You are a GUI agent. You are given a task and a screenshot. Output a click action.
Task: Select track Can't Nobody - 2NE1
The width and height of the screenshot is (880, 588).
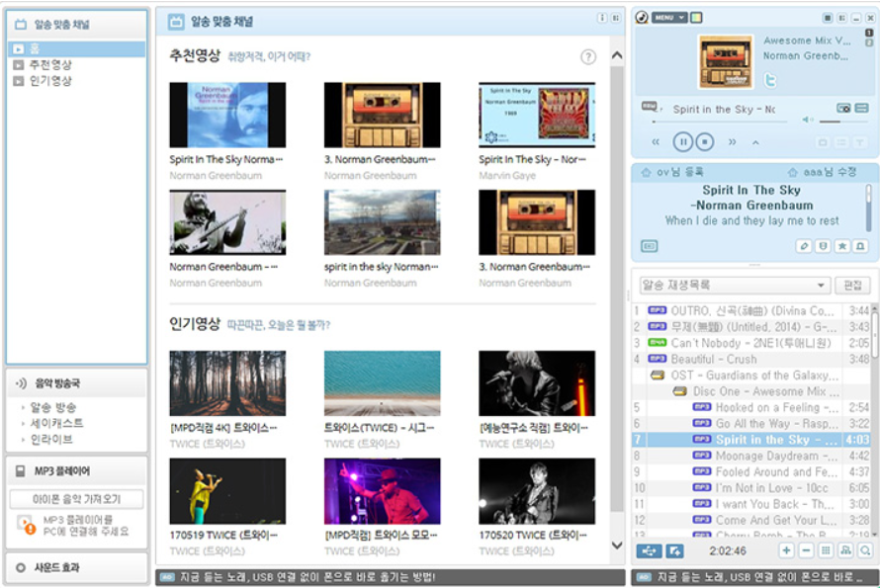tap(752, 343)
